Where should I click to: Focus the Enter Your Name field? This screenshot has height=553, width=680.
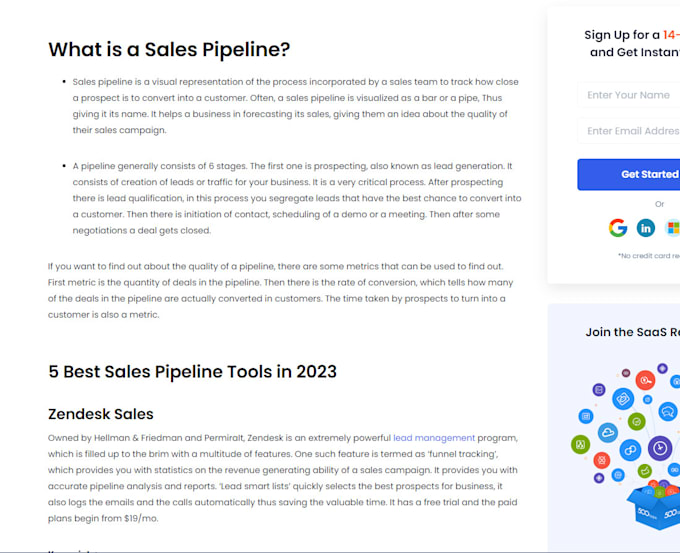630,95
